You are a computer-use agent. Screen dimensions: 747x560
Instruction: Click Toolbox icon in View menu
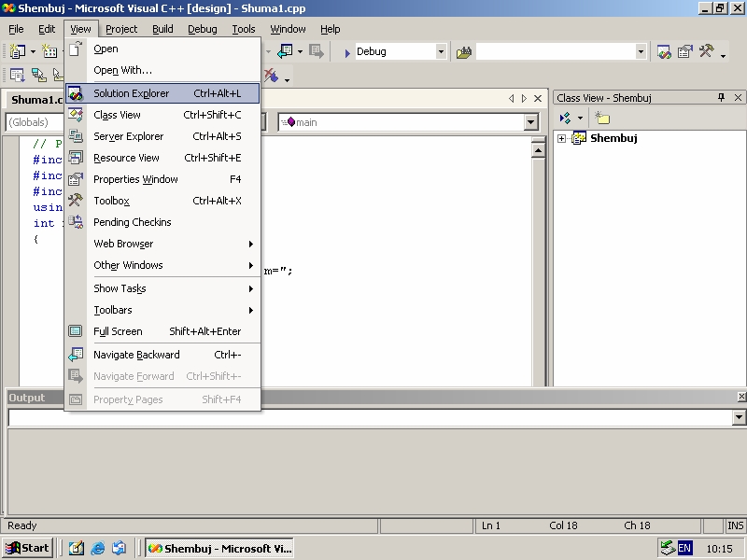click(x=76, y=201)
